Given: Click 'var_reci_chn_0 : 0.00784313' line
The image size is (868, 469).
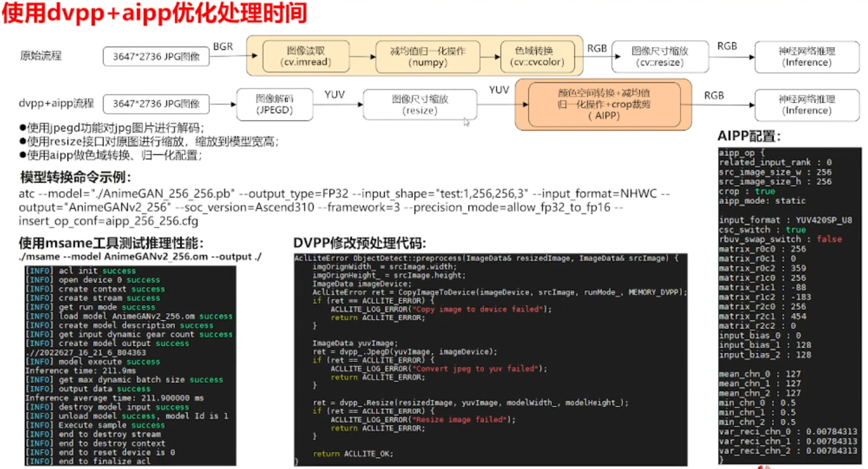Looking at the screenshot, I should 788,432.
